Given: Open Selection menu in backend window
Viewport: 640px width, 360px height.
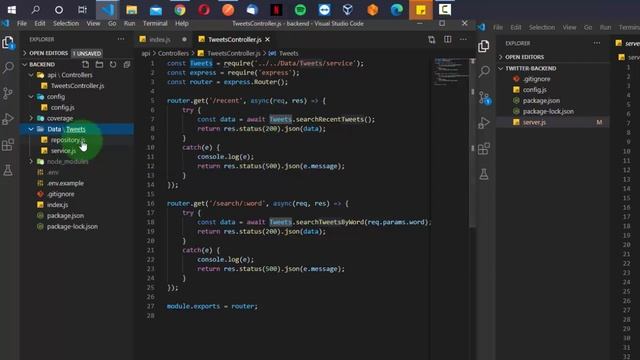Looking at the screenshot, I should [x=66, y=24].
